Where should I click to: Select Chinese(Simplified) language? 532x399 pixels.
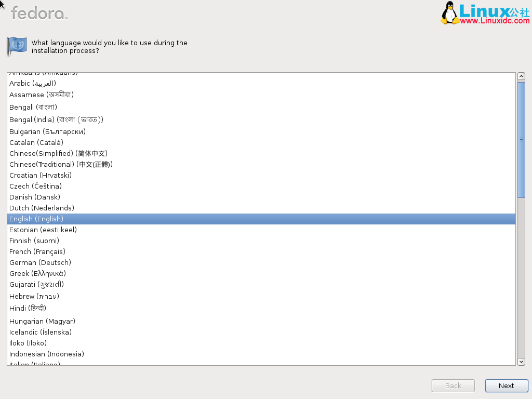[x=261, y=153]
